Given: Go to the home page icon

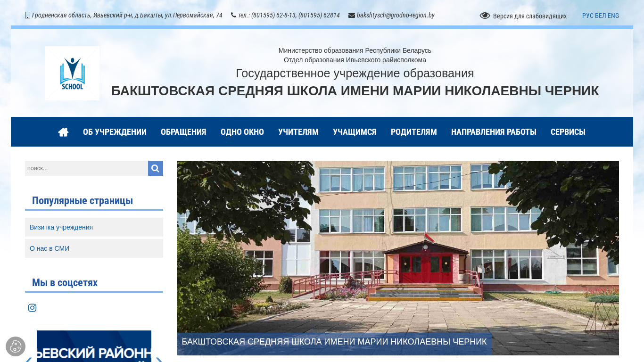Looking at the screenshot, I should 63,132.
